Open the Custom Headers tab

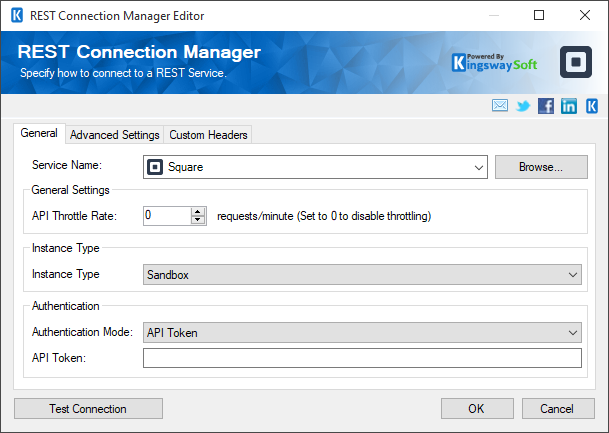(208, 135)
